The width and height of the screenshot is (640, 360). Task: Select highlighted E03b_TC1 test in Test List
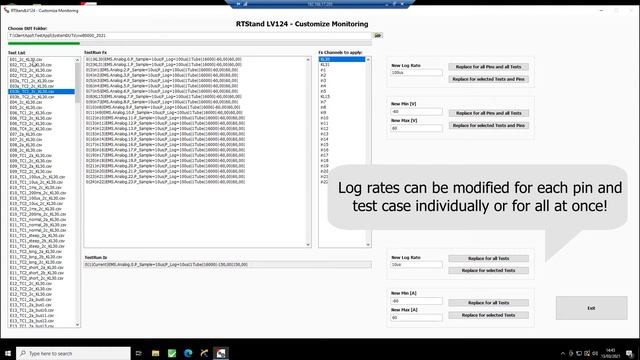[x=42, y=91]
